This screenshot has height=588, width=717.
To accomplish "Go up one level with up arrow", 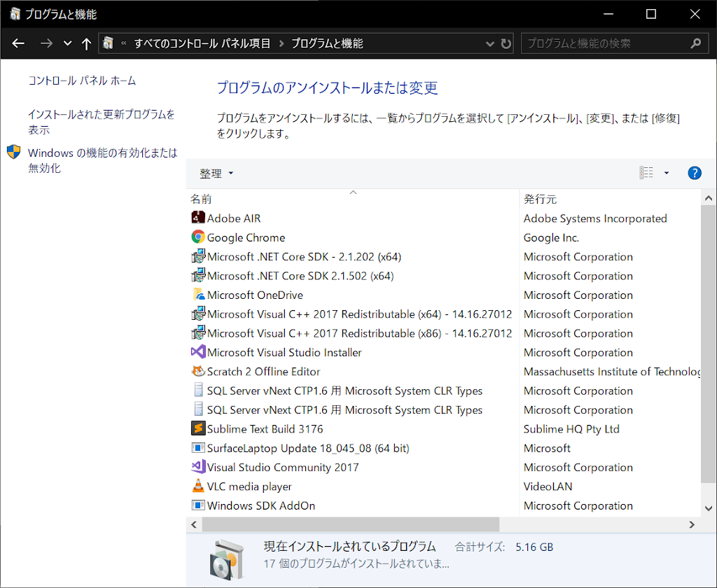I will click(86, 43).
